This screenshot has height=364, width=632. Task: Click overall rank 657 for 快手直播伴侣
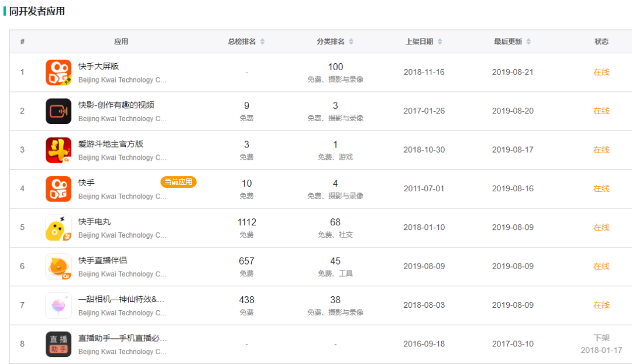click(x=247, y=261)
